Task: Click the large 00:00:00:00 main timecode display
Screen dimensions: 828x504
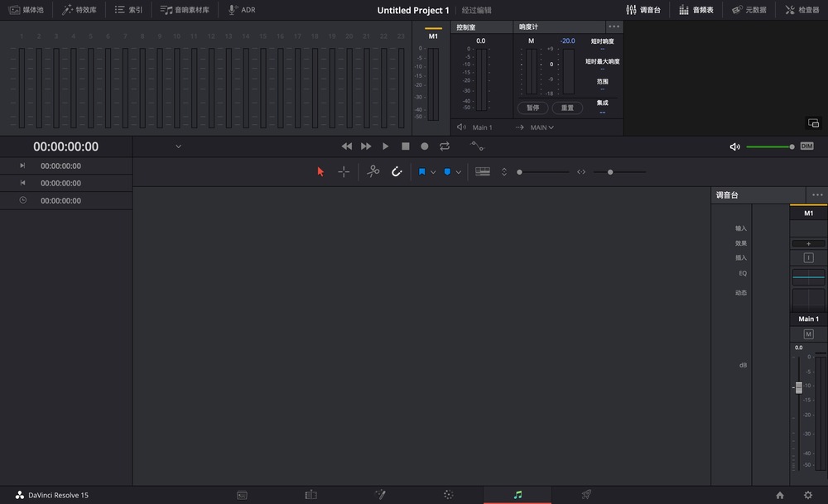Action: point(66,146)
